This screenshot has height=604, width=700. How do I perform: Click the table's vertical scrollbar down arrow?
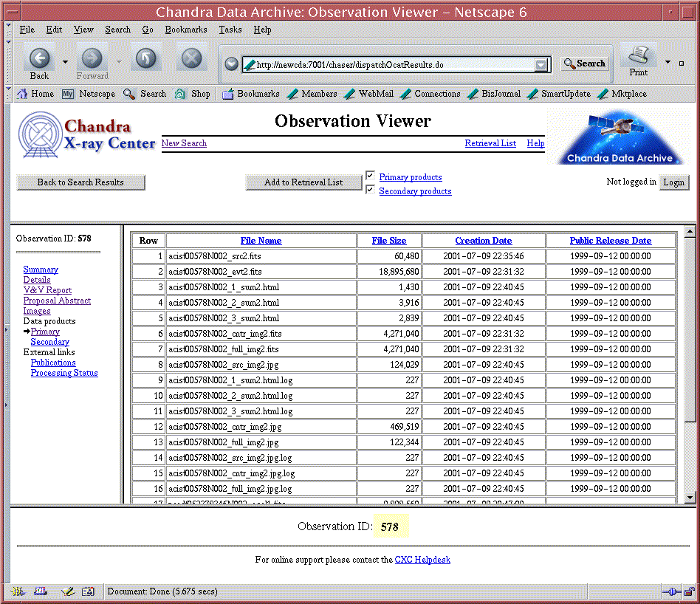[690, 498]
